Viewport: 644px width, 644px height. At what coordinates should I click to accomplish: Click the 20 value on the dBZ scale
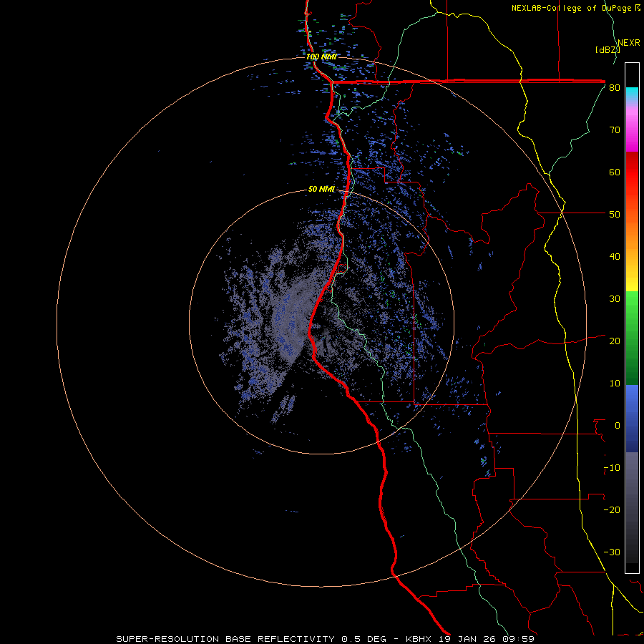[615, 341]
